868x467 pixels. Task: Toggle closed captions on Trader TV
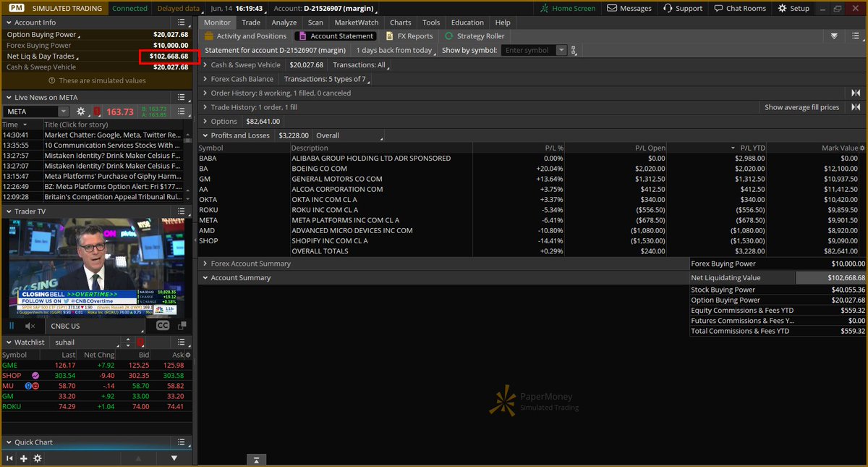tap(163, 326)
